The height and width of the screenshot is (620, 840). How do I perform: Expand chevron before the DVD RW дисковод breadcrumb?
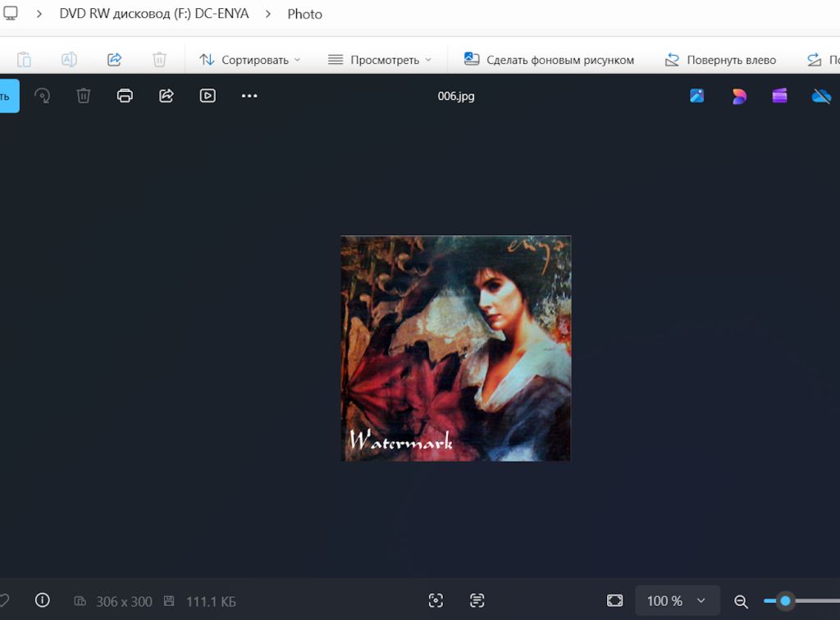point(39,14)
